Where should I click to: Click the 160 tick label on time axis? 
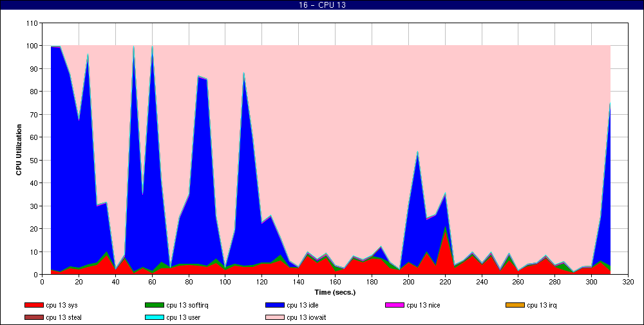point(335,282)
